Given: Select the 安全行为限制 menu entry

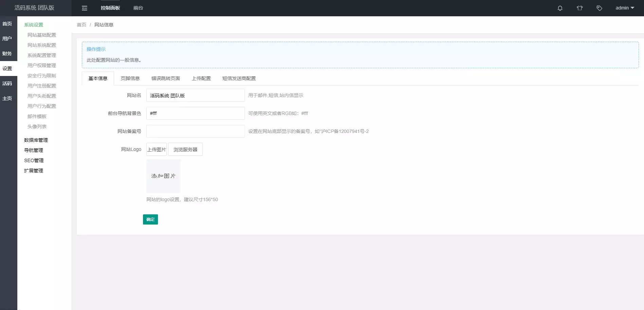Looking at the screenshot, I should click(x=41, y=76).
